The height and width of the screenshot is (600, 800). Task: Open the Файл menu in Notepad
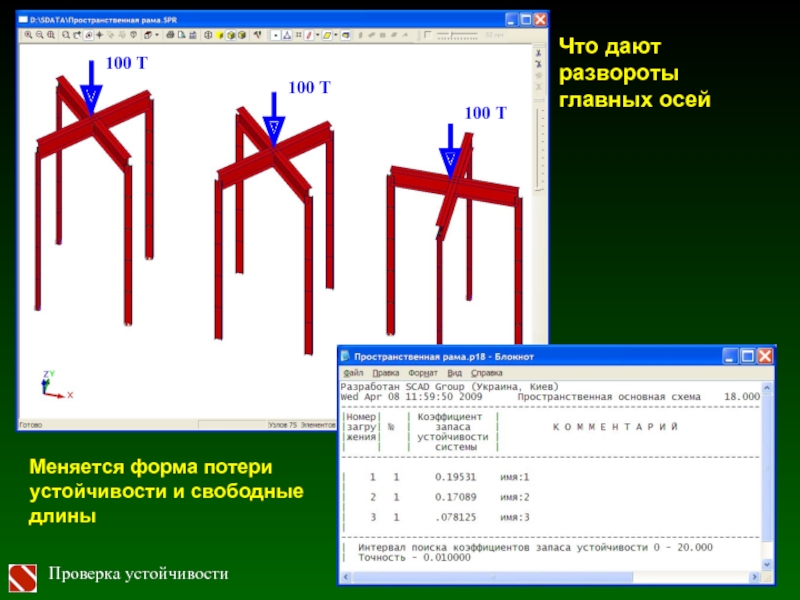[x=353, y=373]
